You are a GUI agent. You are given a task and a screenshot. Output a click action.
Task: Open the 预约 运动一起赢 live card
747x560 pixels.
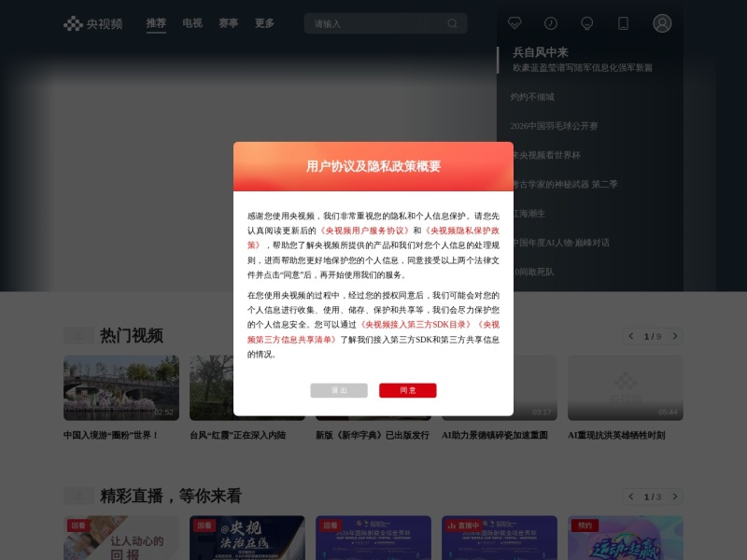tap(626, 539)
